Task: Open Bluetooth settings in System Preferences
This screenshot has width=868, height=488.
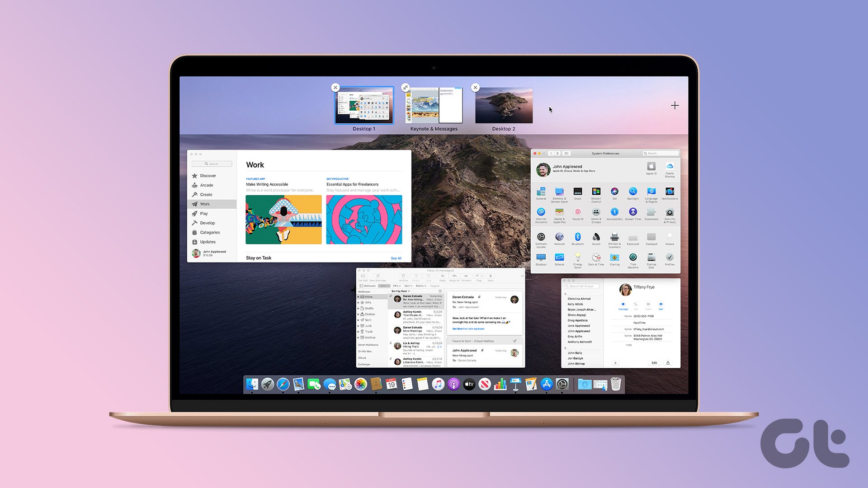Action: point(578,237)
